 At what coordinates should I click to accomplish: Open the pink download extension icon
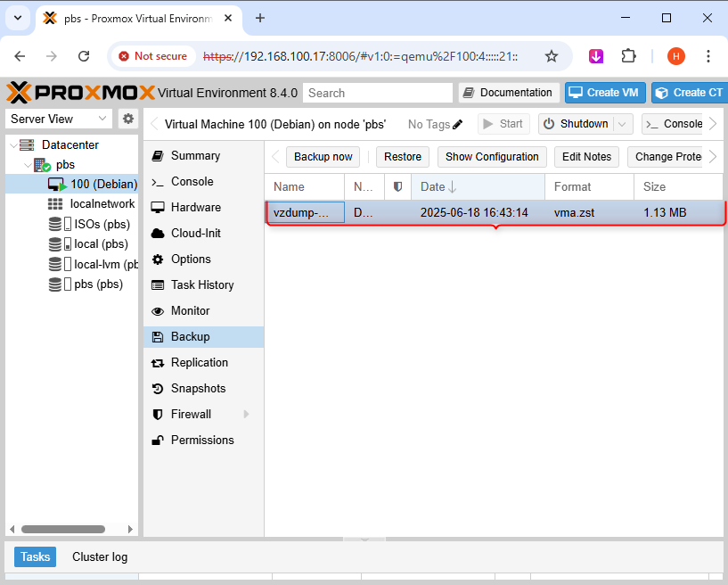pyautogui.click(x=596, y=56)
